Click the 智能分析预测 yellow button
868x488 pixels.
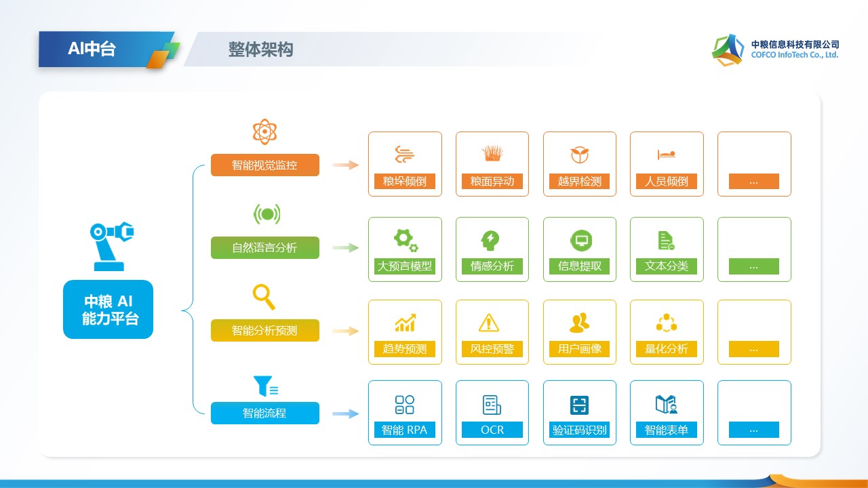tap(264, 331)
